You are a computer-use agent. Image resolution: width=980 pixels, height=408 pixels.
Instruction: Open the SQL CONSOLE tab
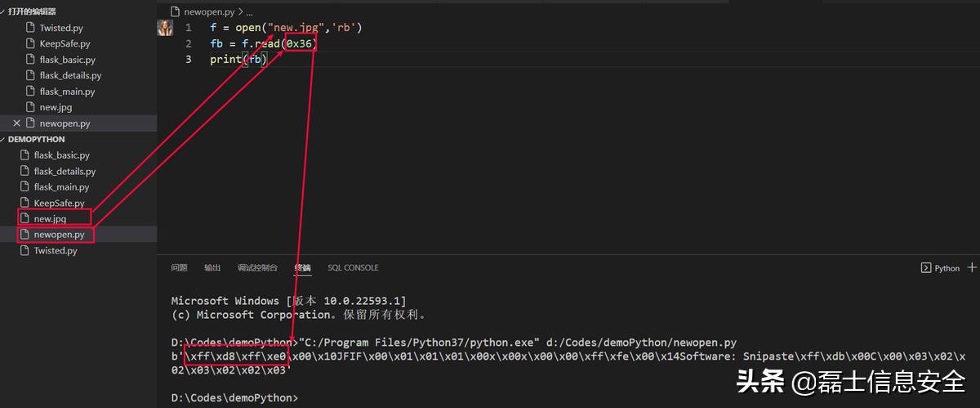tap(353, 268)
